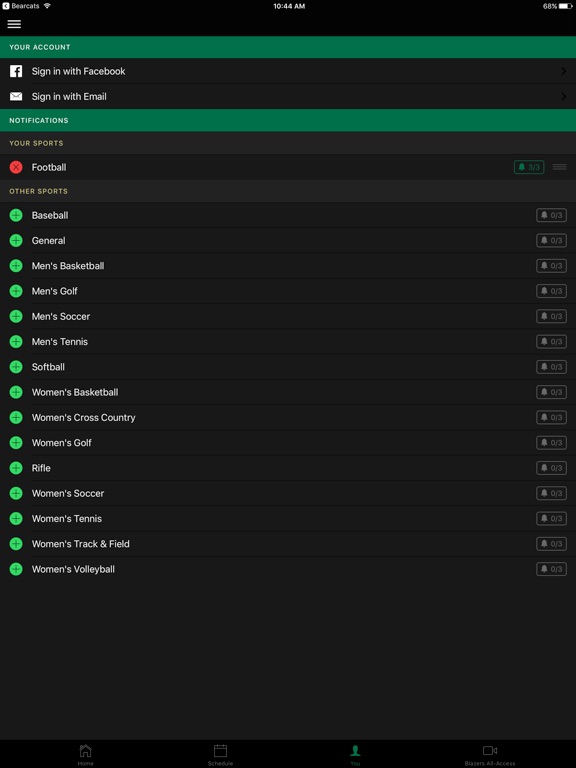Image resolution: width=576 pixels, height=768 pixels.
Task: Toggle Men's Golf notification bell
Action: click(552, 291)
